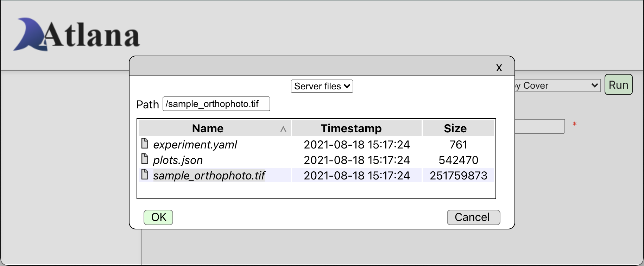Image resolution: width=644 pixels, height=266 pixels.
Task: Click the Path label
Action: pyautogui.click(x=148, y=104)
